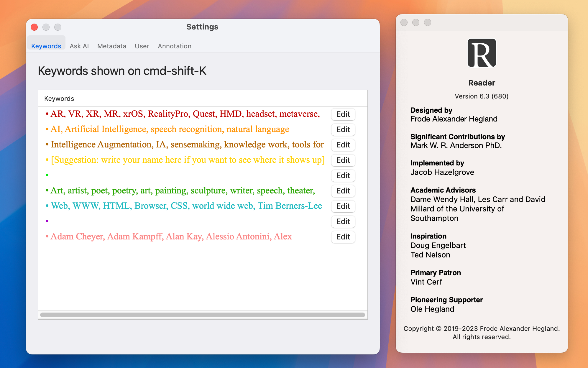Open the Annotation tab
This screenshot has height=368, width=588.
coord(175,46)
